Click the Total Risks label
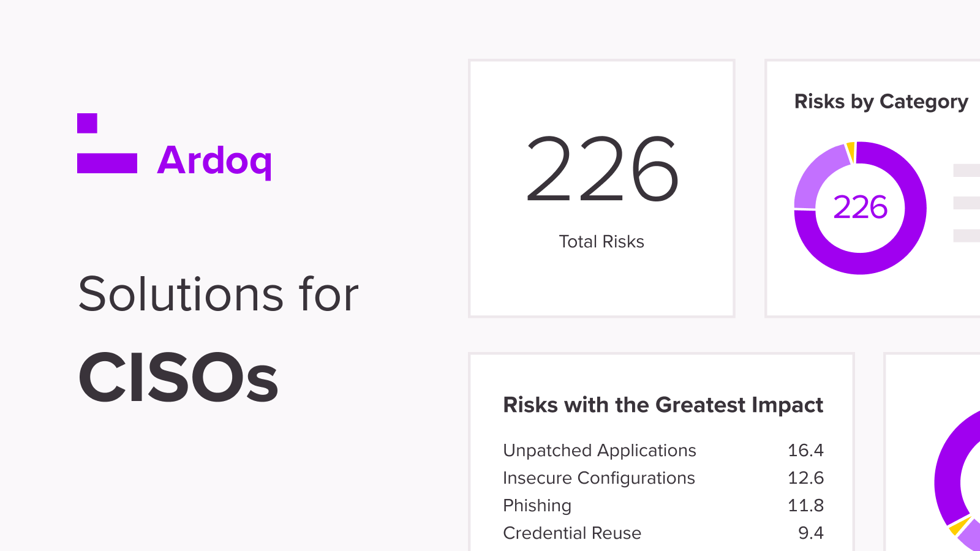Viewport: 980px width, 551px height. click(601, 242)
